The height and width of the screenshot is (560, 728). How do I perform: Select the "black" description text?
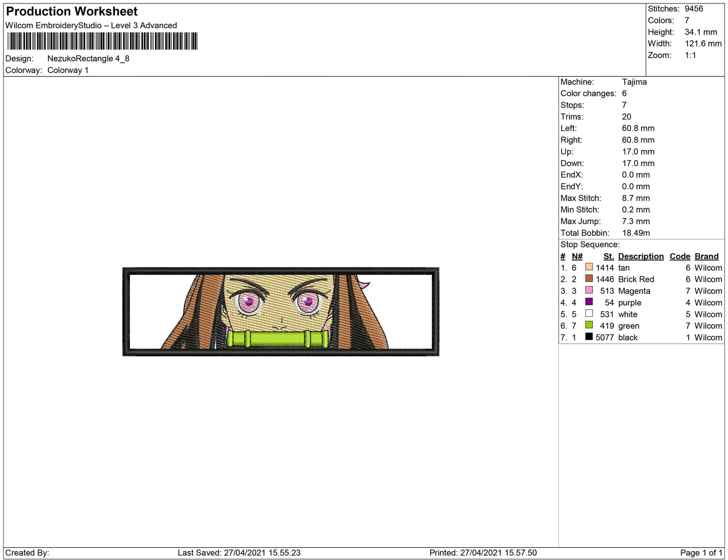pyautogui.click(x=628, y=337)
